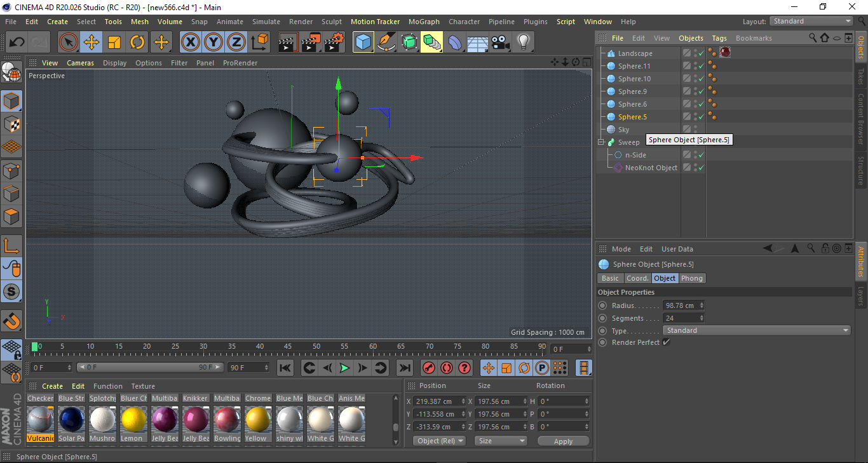Select the Lemon yellow material

(133, 419)
